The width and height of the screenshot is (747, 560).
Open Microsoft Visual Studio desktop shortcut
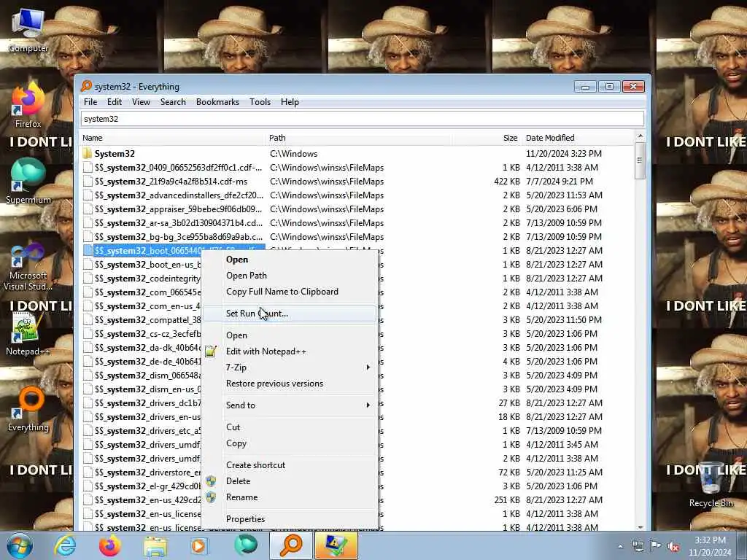(x=28, y=267)
